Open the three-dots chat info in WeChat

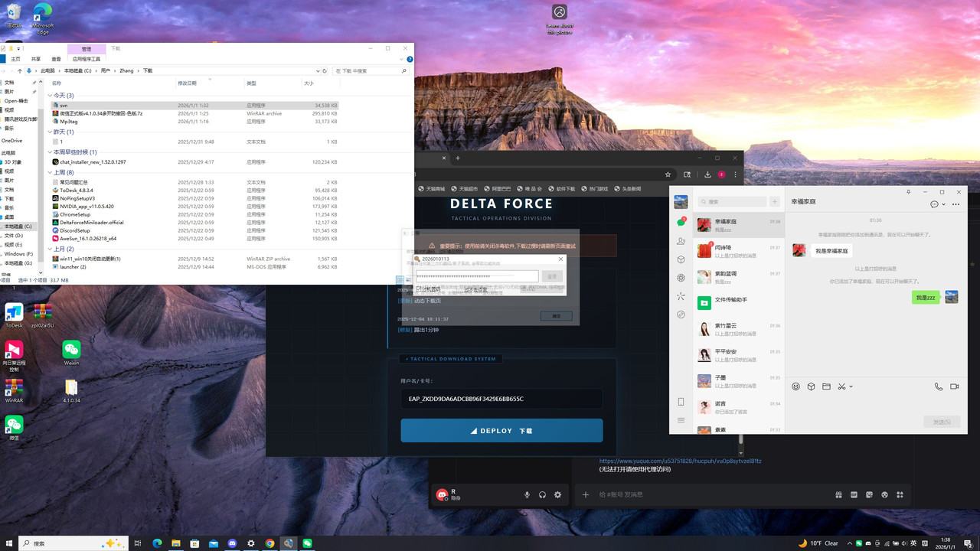tap(955, 204)
